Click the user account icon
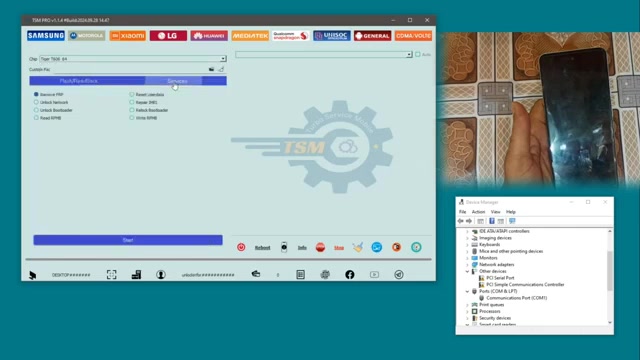 [x=161, y=275]
